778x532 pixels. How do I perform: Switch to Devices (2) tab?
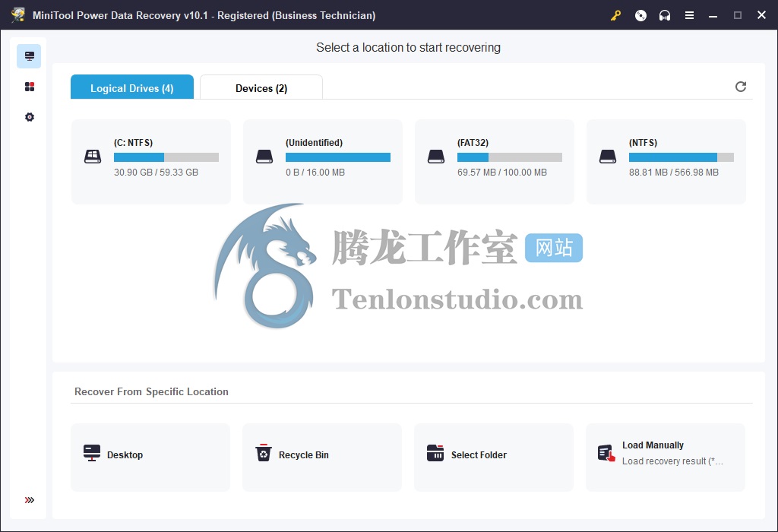261,87
